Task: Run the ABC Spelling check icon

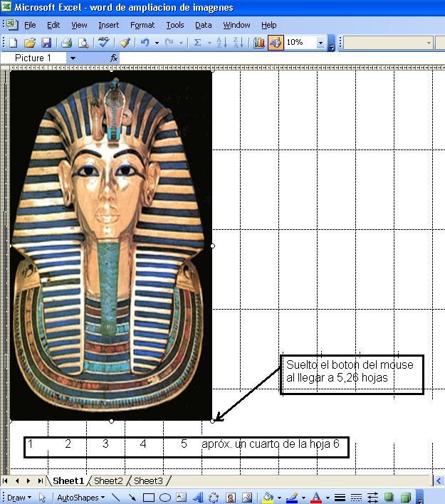Action: [x=103, y=43]
